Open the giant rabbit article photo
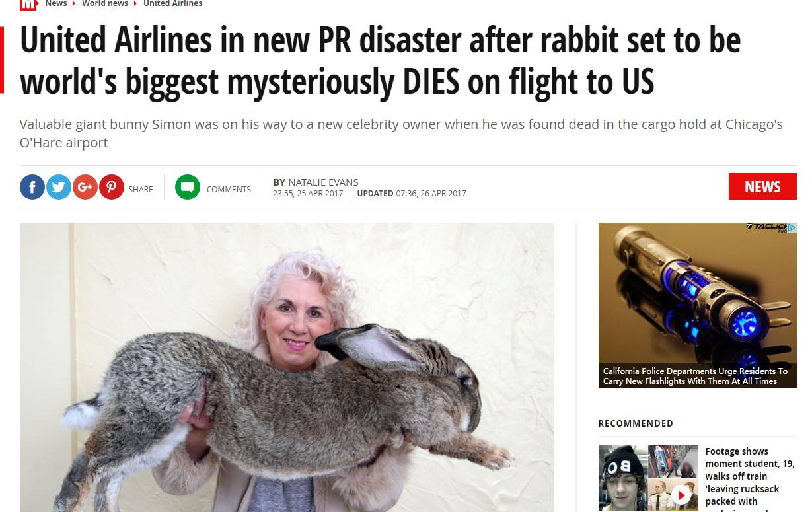 pos(287,367)
